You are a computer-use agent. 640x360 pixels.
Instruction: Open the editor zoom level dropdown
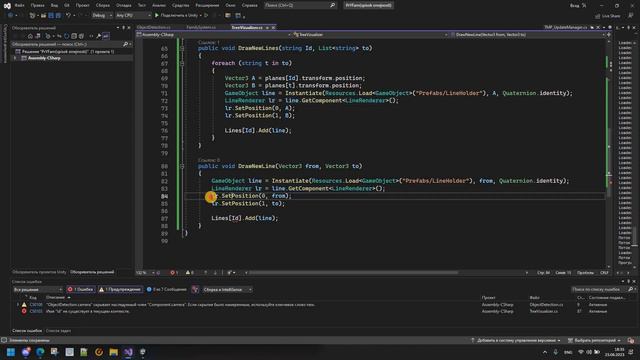point(145,273)
